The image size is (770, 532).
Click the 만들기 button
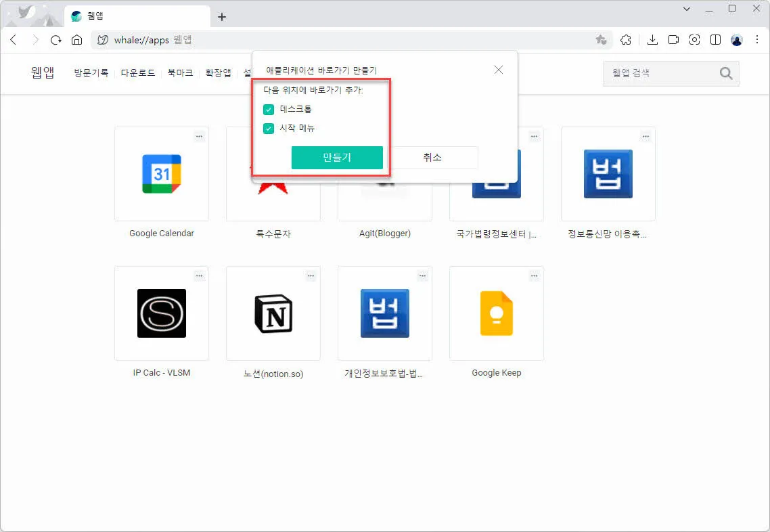pos(337,158)
